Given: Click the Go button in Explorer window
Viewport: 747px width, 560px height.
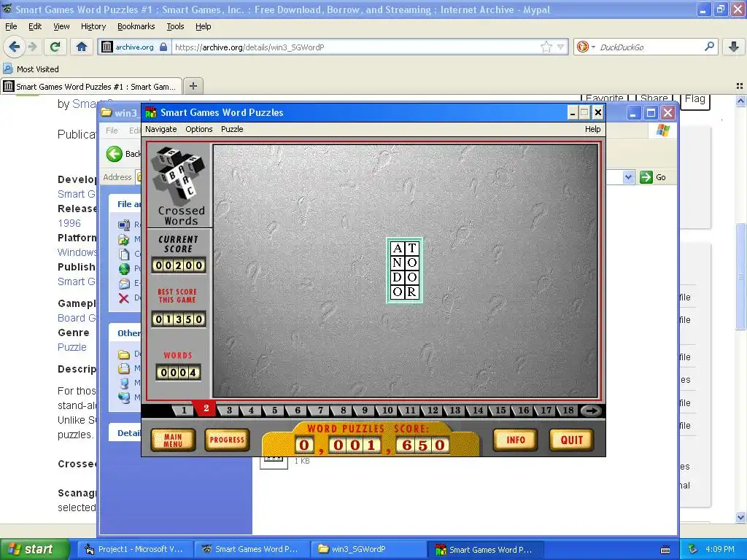Looking at the screenshot, I should point(653,177).
